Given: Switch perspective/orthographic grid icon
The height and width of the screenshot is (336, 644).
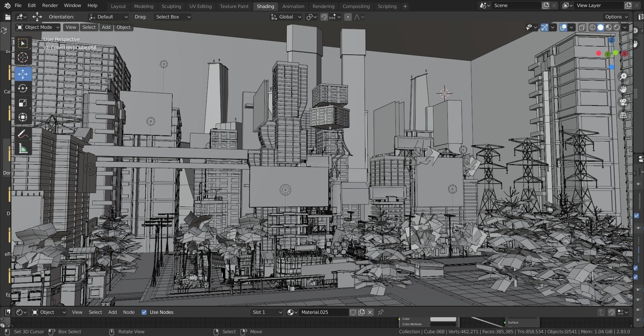Looking at the screenshot, I should [x=623, y=115].
